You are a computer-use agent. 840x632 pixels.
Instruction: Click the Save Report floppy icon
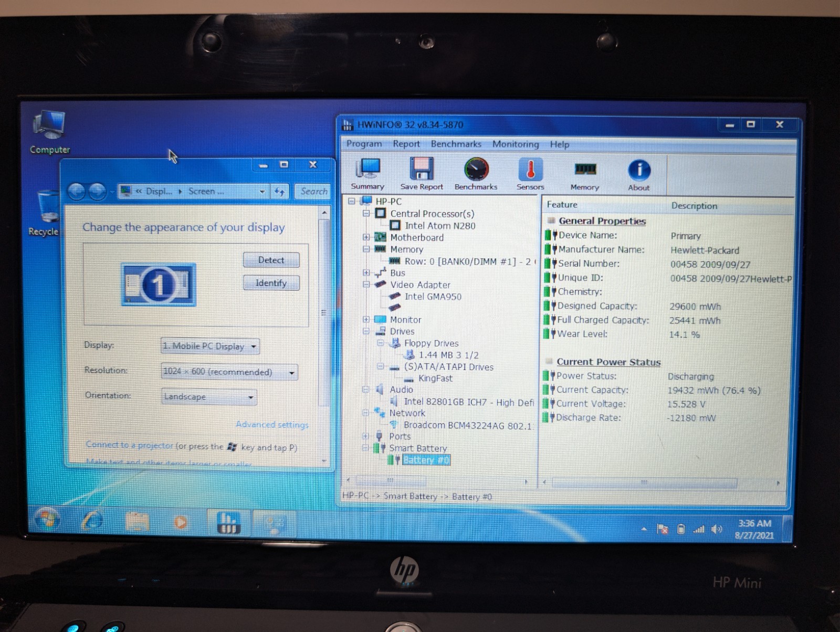pos(422,174)
